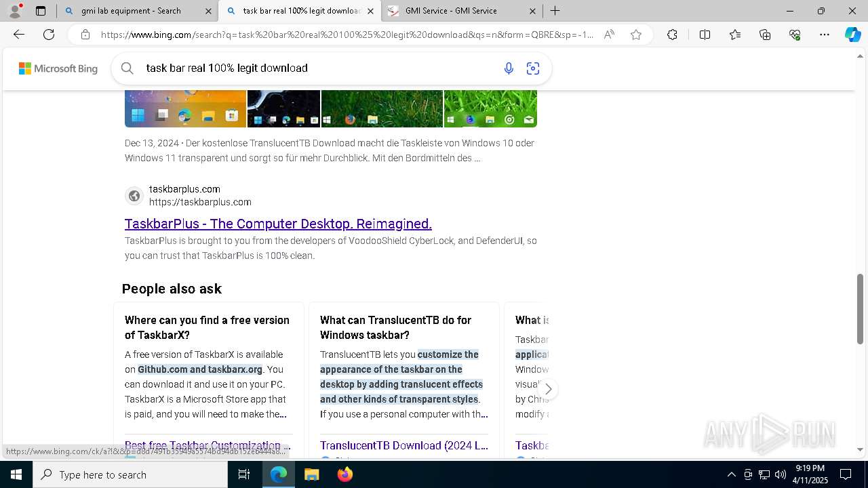Show hidden system tray icons
The image size is (868, 488).
(x=732, y=474)
